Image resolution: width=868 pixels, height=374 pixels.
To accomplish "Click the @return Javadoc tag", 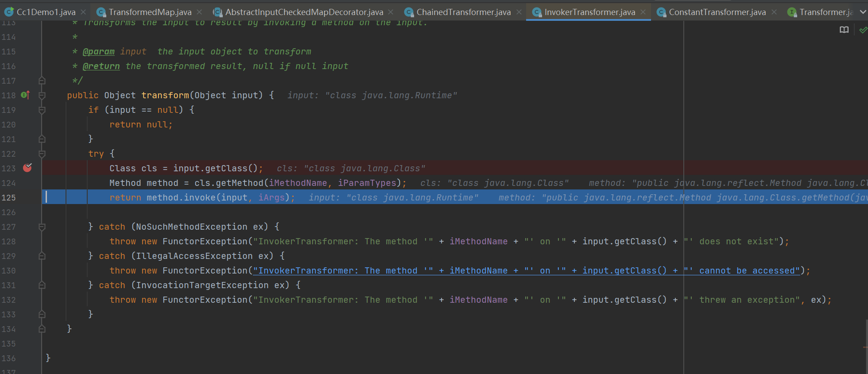I will click(x=101, y=66).
